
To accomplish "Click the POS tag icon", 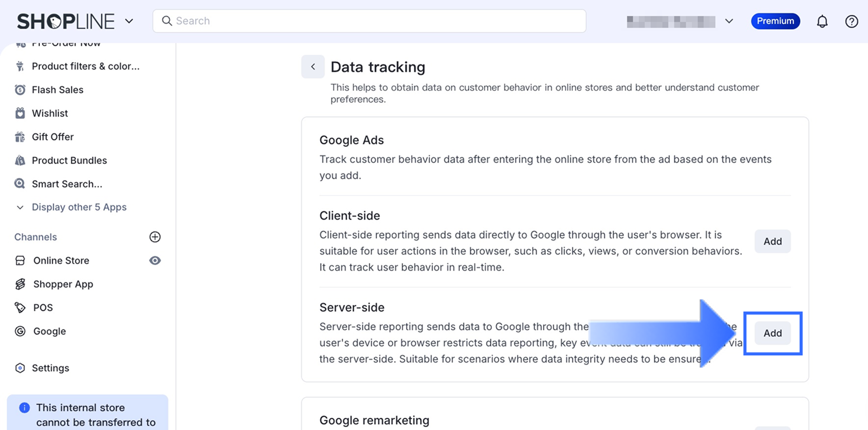I will pyautogui.click(x=20, y=307).
